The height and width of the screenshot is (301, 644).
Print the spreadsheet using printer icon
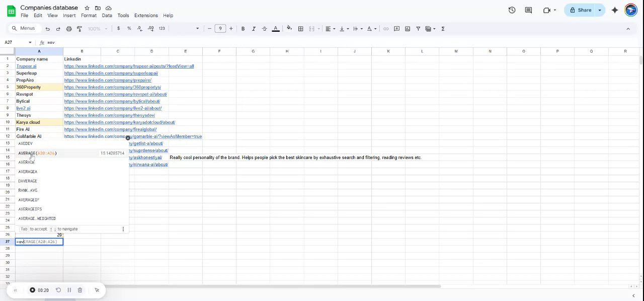(69, 29)
